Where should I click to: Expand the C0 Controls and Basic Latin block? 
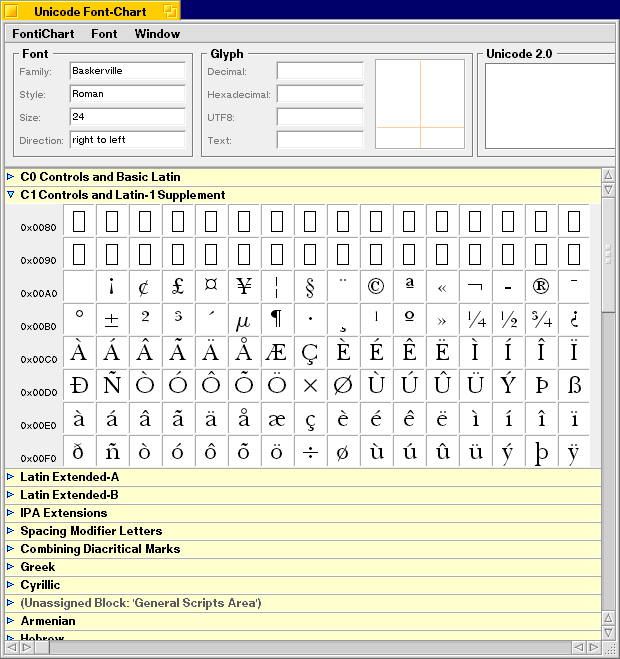point(11,177)
